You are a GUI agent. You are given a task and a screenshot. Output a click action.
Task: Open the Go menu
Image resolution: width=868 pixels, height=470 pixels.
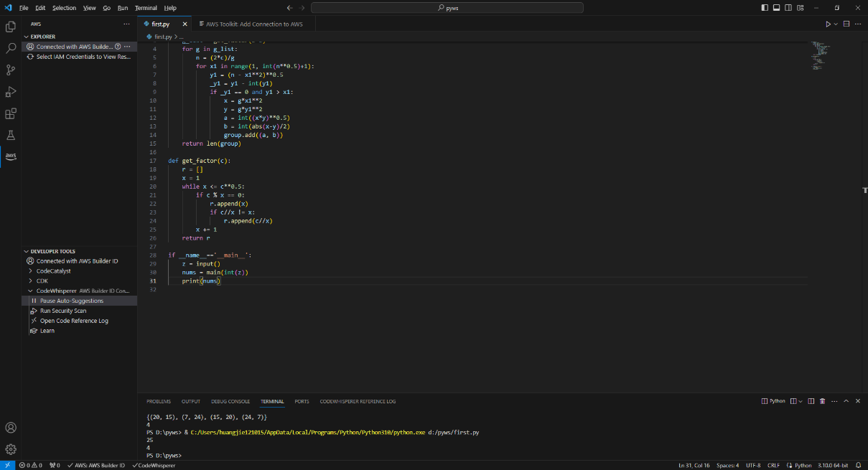pos(106,8)
